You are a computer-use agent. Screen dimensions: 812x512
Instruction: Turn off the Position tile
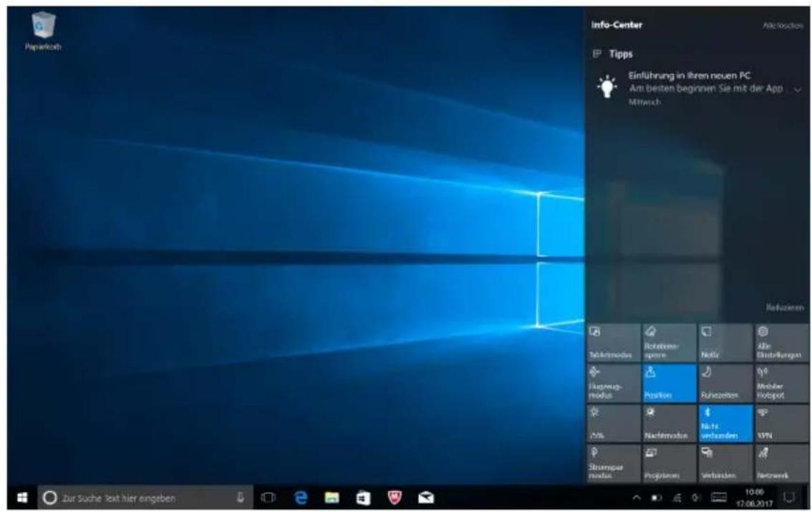(x=669, y=383)
